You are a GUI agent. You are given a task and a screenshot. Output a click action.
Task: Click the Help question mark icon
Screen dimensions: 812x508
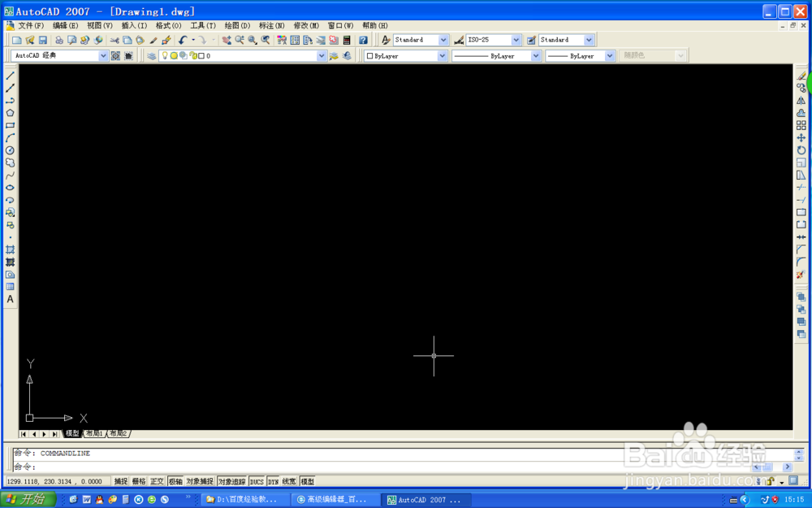(x=363, y=40)
